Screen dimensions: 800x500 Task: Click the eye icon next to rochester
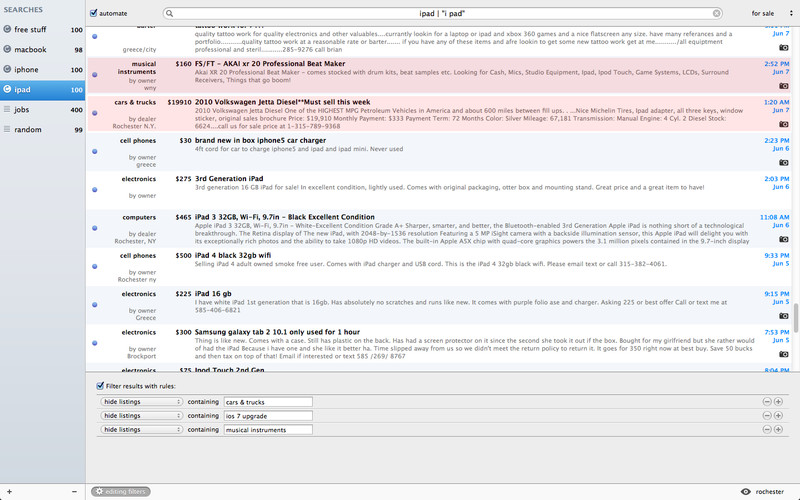745,491
